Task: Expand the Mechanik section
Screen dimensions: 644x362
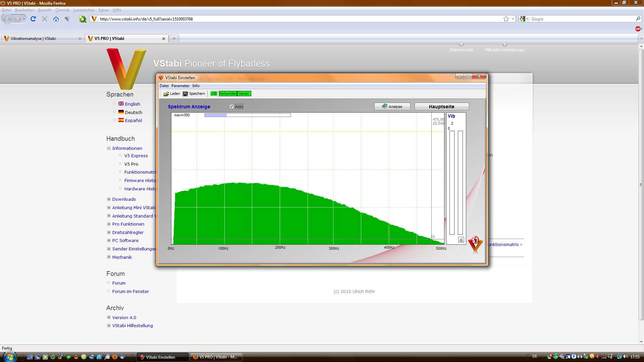Action: [109, 257]
